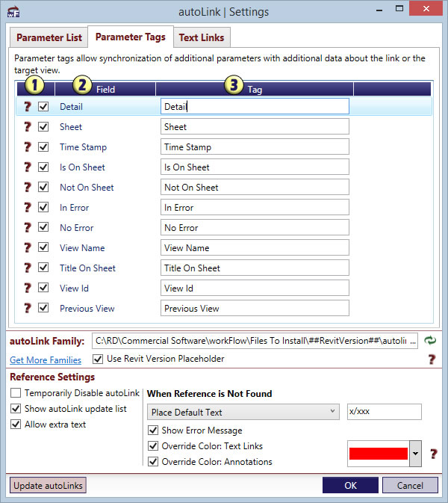Open help for the Detail row
This screenshot has width=448, height=503.
point(28,106)
